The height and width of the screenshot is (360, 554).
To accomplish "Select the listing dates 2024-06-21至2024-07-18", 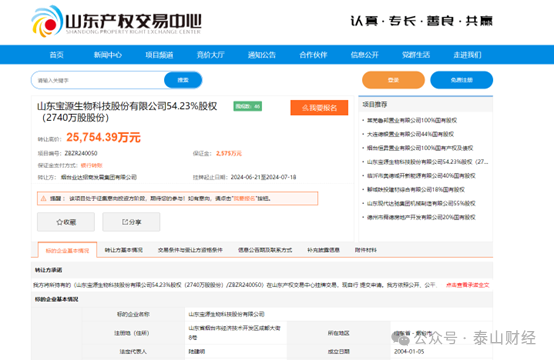I will (x=263, y=177).
